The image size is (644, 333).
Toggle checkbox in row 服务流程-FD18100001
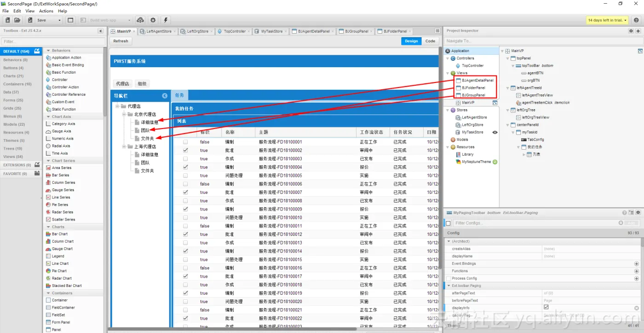[185, 142]
